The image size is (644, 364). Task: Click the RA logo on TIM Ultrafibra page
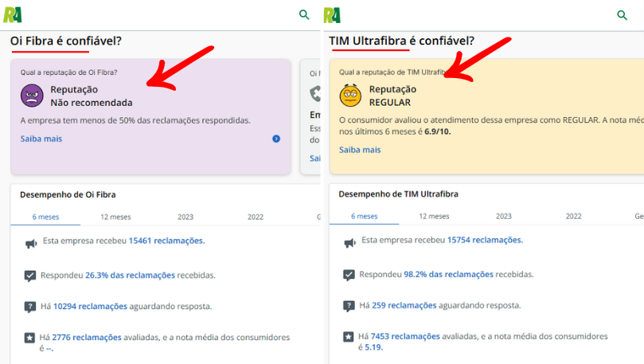(x=332, y=15)
